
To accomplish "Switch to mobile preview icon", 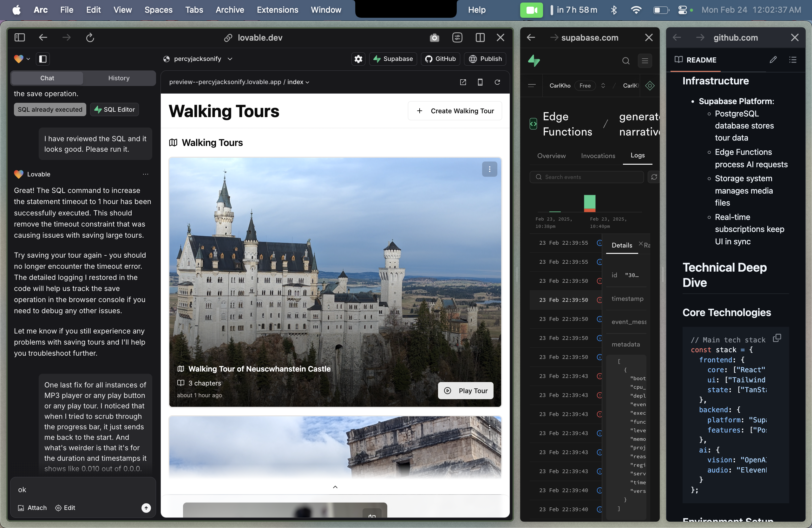I will click(480, 82).
